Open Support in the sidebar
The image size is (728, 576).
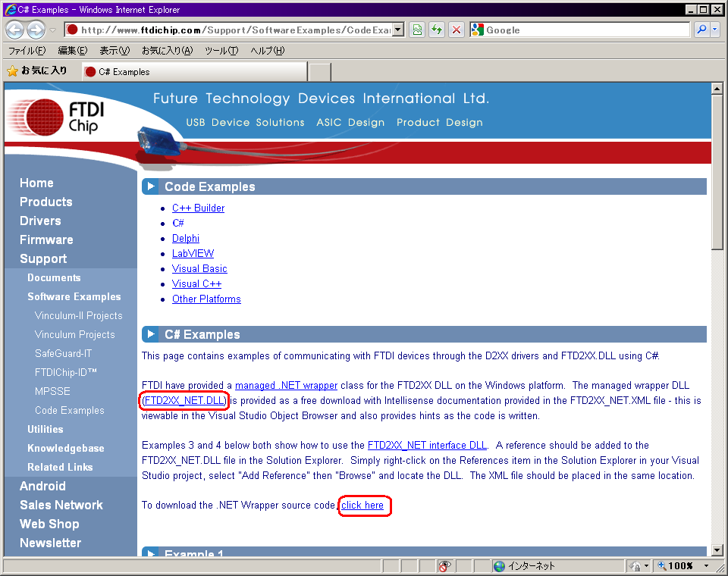click(x=43, y=259)
